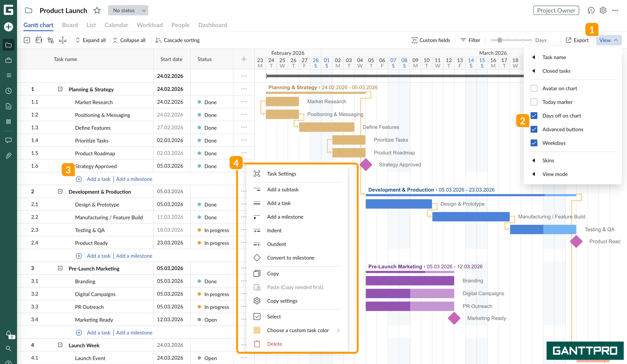This screenshot has height=364, width=627.
Task: Choose Convert to milestone from context menu
Action: [291, 258]
